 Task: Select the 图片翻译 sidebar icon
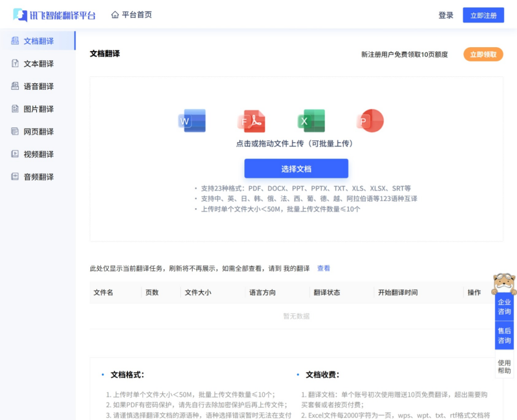16,109
